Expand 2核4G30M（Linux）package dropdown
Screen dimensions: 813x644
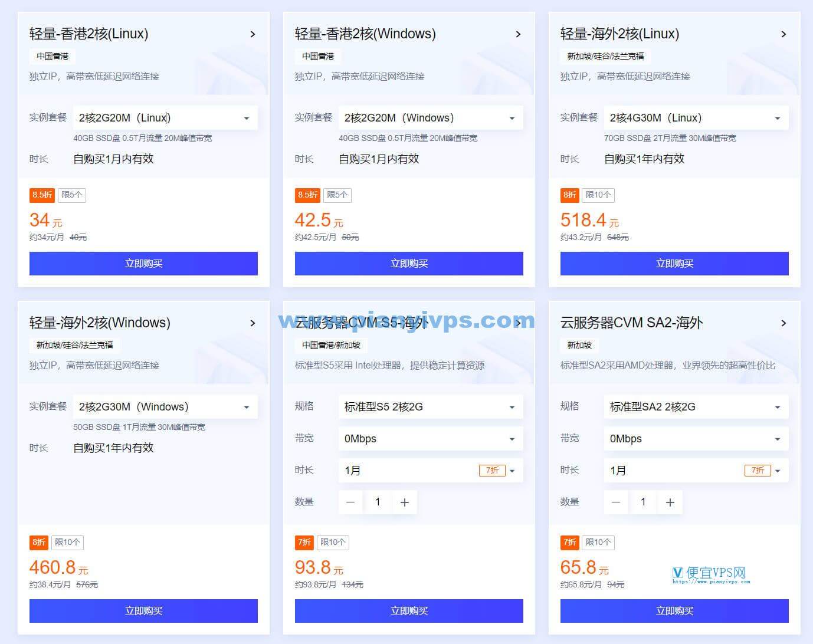click(696, 118)
